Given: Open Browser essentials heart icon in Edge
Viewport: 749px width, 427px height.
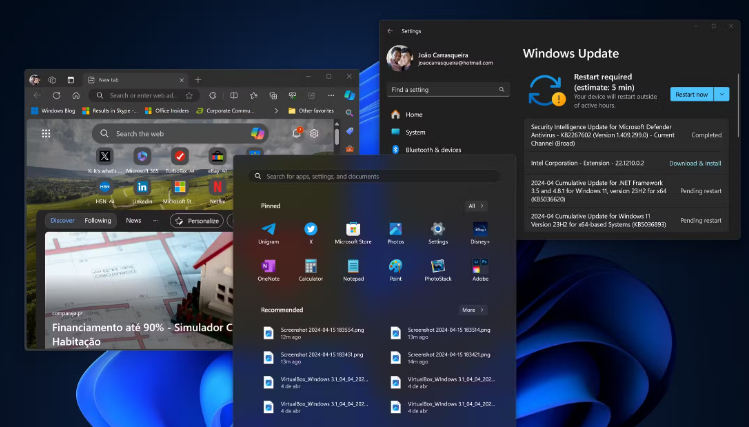Looking at the screenshot, I should [292, 96].
